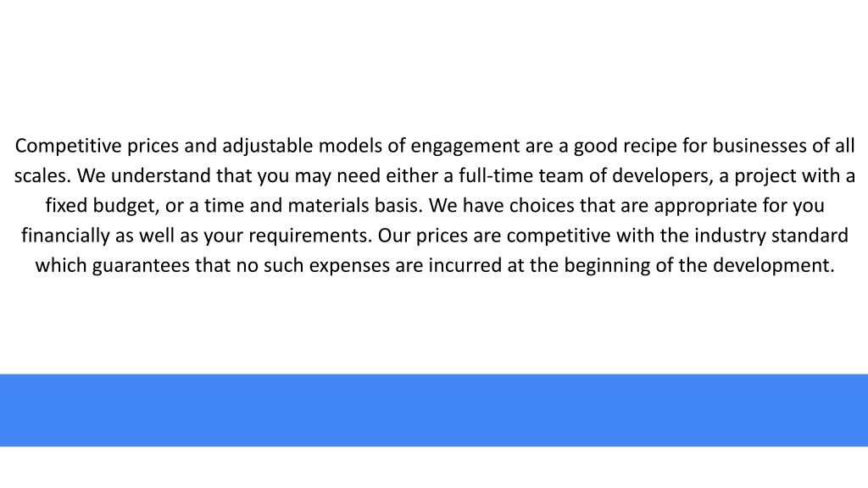Select the word "guarantees" in the last line
The width and height of the screenshot is (868, 488).
141,266
